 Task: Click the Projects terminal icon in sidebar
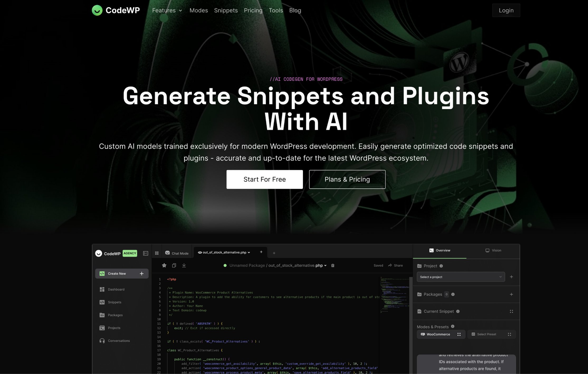(x=102, y=328)
